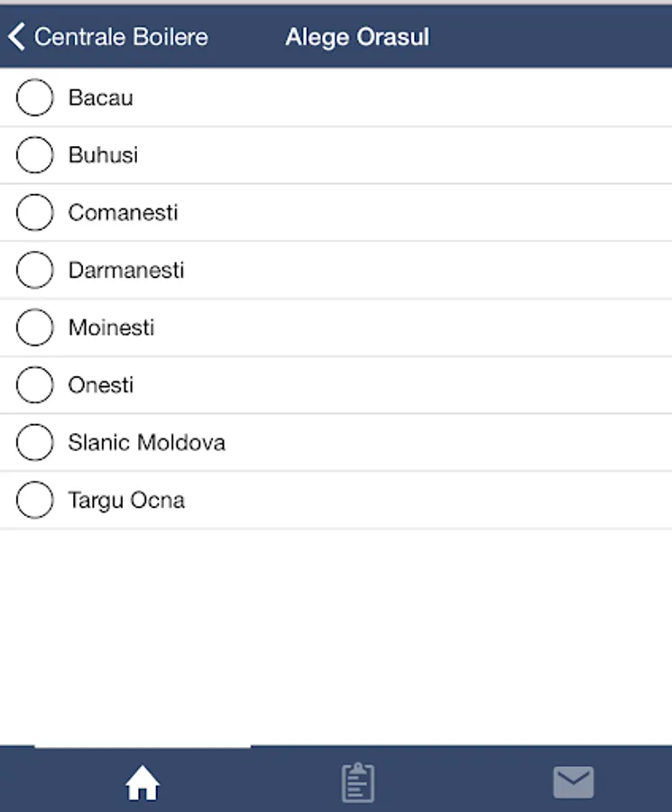This screenshot has height=812, width=672.
Task: Click the Onesti list row text
Action: pos(100,385)
